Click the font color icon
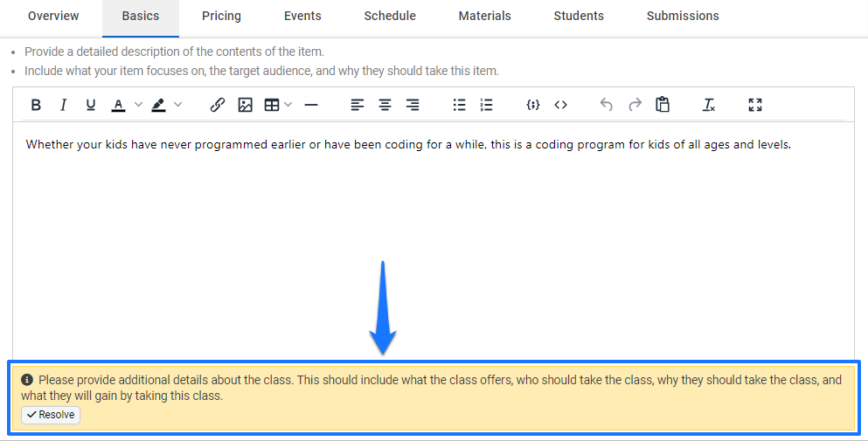 click(119, 105)
